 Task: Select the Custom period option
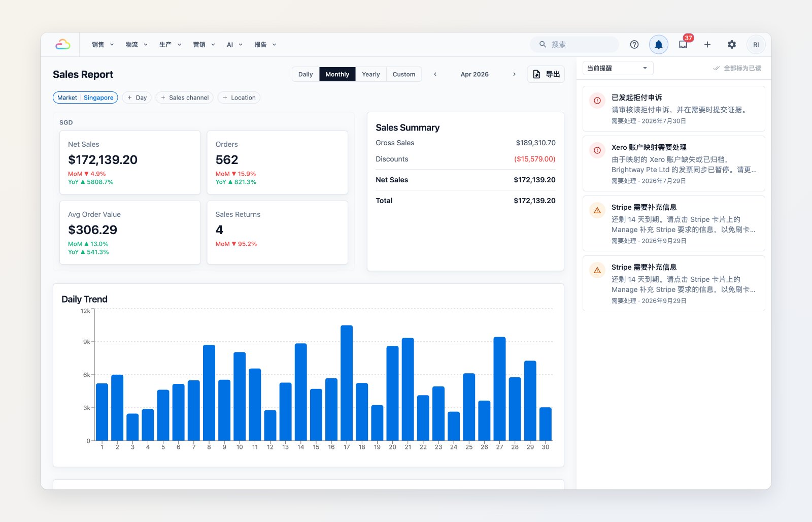pos(404,74)
